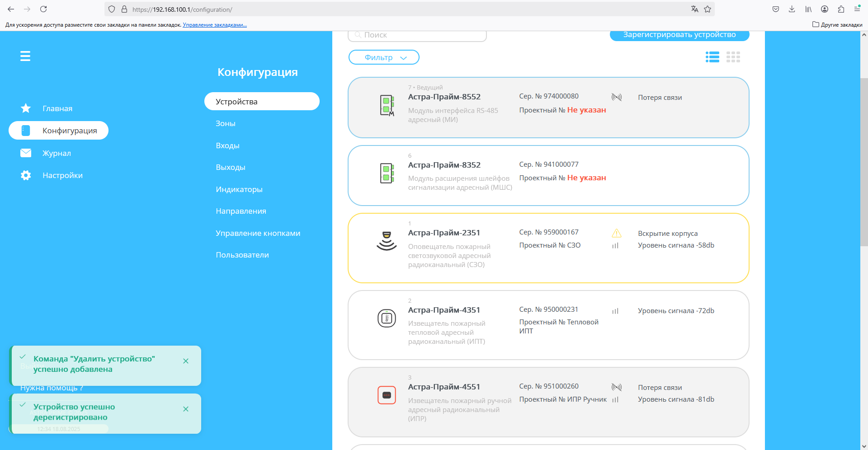Screen dimensions: 868x450
Task: Click device name Астра-Прайм-4351
Action: coord(444,310)
